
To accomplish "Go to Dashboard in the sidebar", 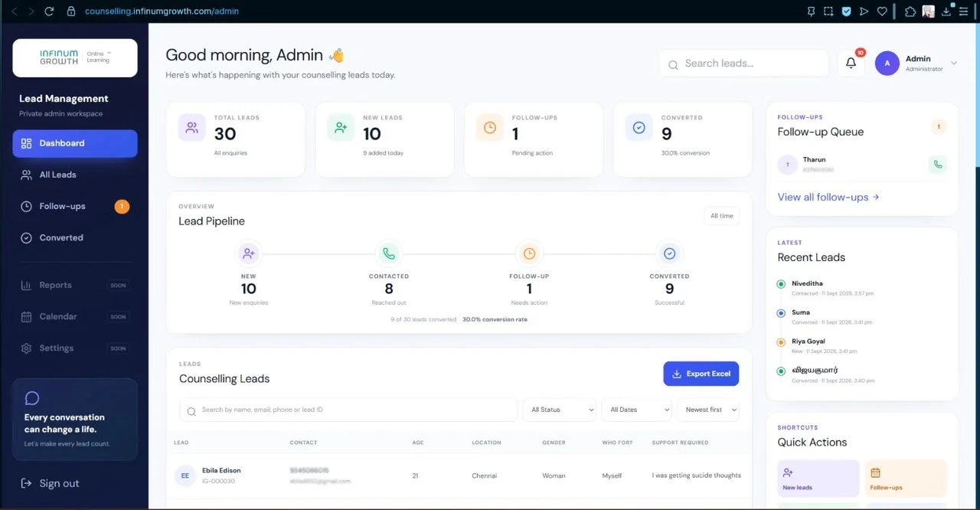I will (x=75, y=143).
